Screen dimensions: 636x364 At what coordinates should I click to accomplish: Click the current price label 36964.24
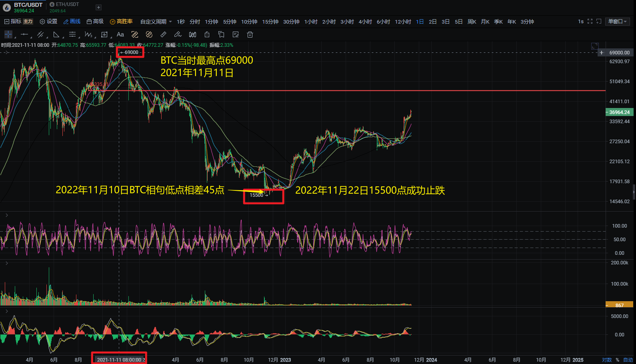click(x=620, y=112)
